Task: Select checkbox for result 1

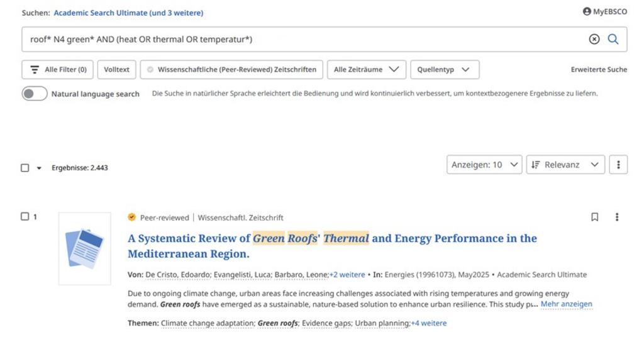Action: pos(25,217)
